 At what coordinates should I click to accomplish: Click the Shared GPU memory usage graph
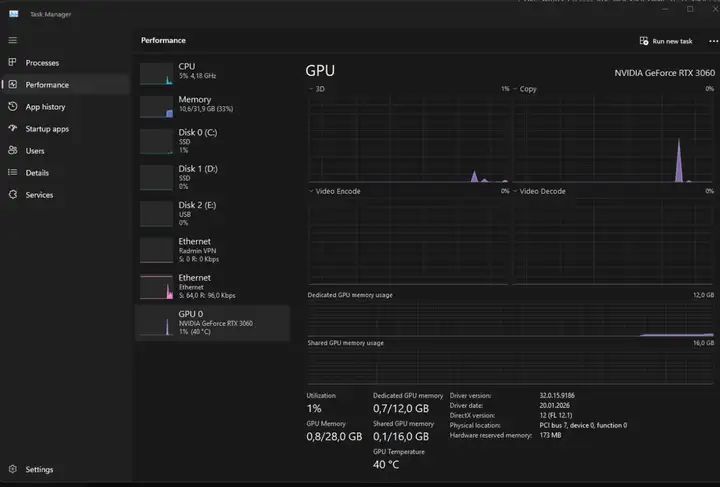pyautogui.click(x=511, y=366)
